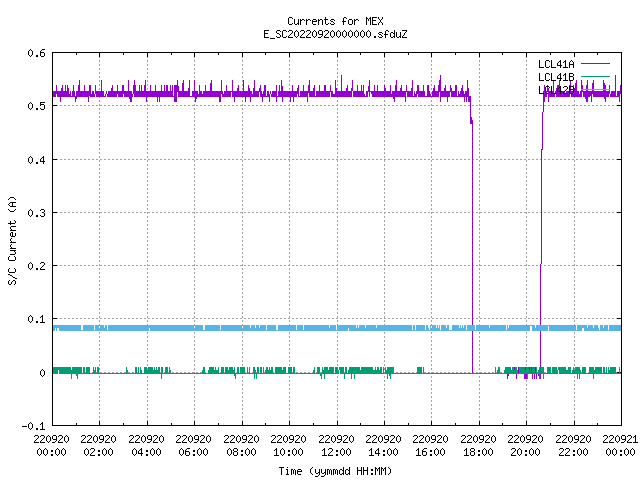Select the LCL41B legend label
The image size is (640, 480).
point(556,77)
